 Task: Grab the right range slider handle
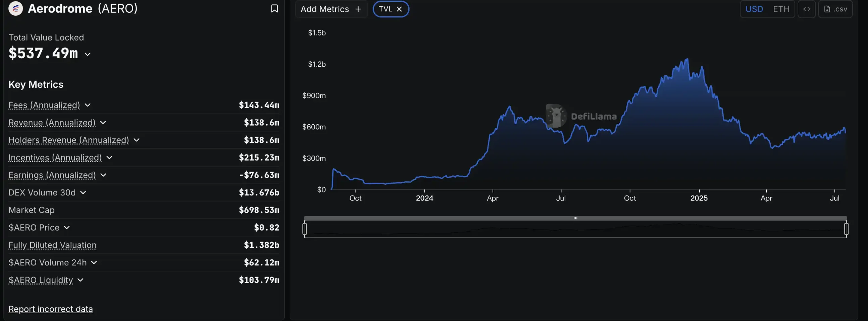[x=846, y=229]
